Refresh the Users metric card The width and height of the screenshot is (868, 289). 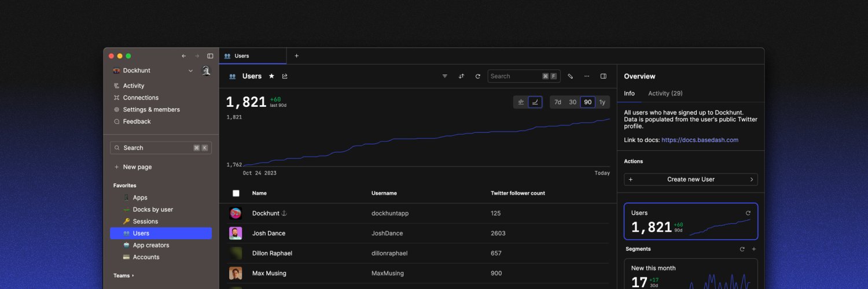tap(748, 213)
